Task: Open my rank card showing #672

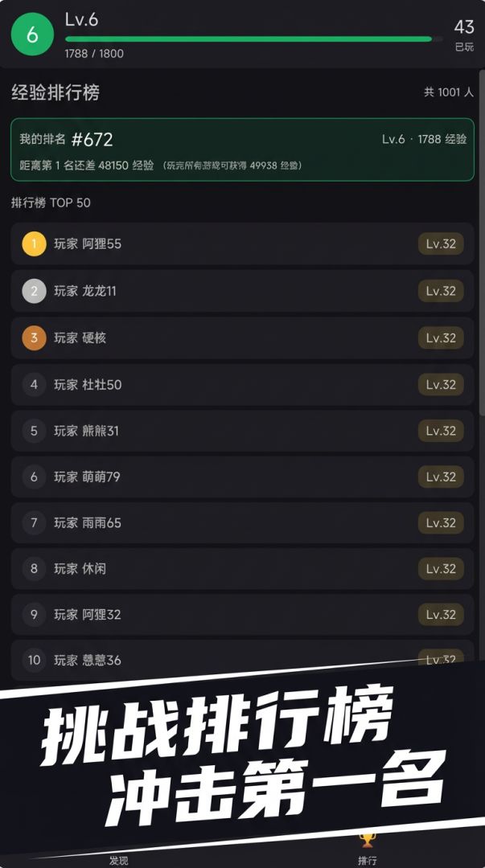Action: pyautogui.click(x=242, y=149)
